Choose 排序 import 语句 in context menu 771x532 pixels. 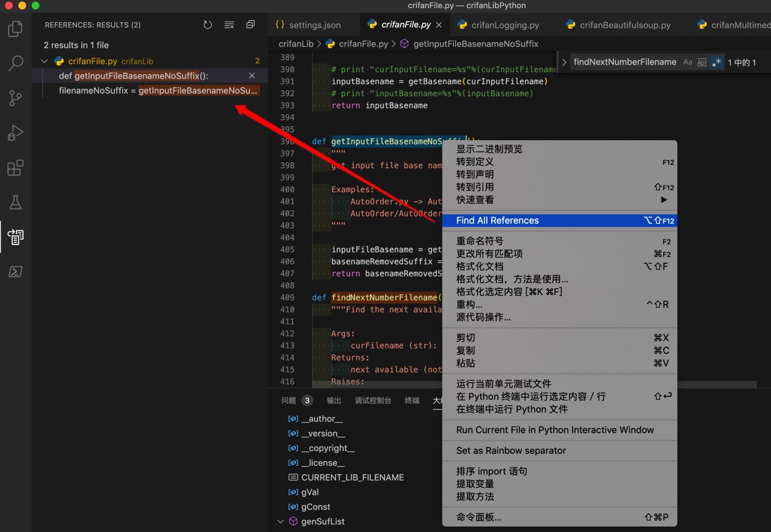(x=560, y=471)
